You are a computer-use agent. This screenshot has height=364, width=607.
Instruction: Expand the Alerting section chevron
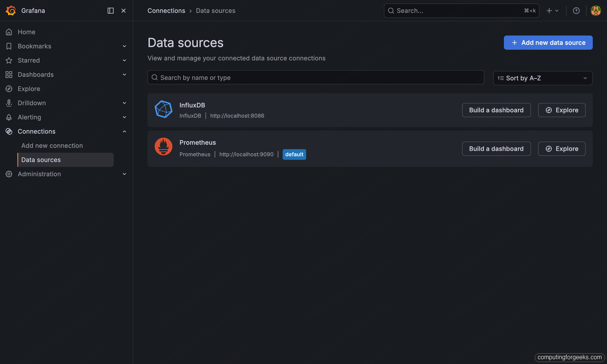(124, 117)
